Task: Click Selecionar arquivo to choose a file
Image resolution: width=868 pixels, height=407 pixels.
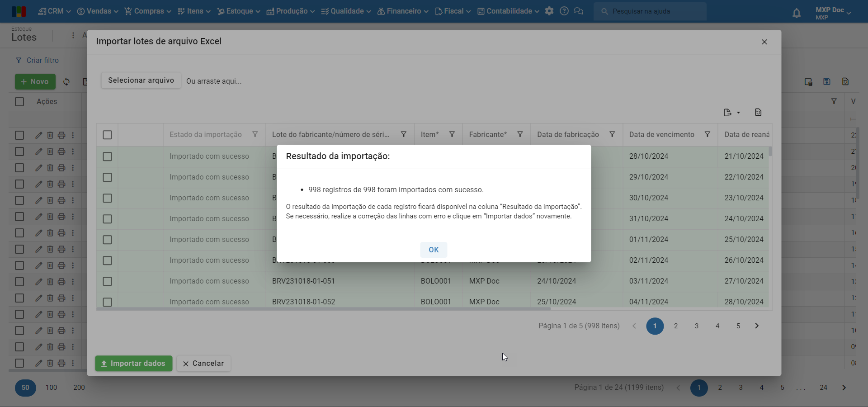Action: [x=141, y=80]
